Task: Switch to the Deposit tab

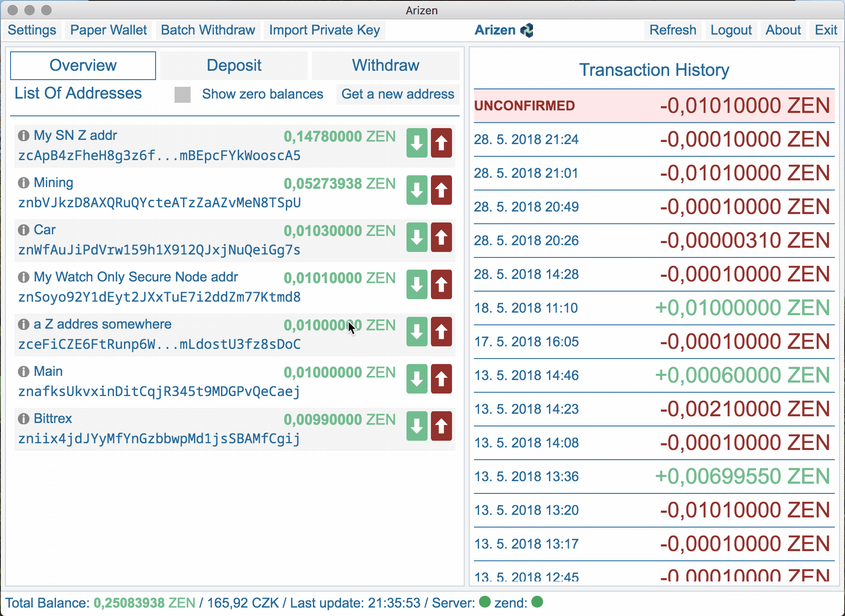Action: [234, 65]
